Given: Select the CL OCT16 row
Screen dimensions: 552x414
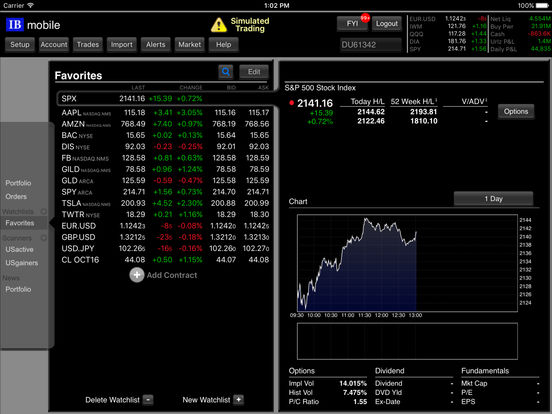Looking at the screenshot, I should [165, 260].
